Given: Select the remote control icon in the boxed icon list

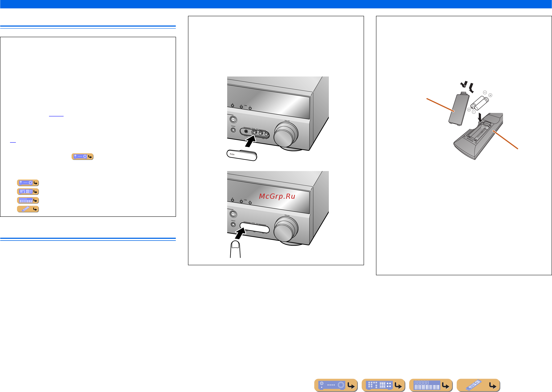Looking at the screenshot, I should tap(28, 209).
